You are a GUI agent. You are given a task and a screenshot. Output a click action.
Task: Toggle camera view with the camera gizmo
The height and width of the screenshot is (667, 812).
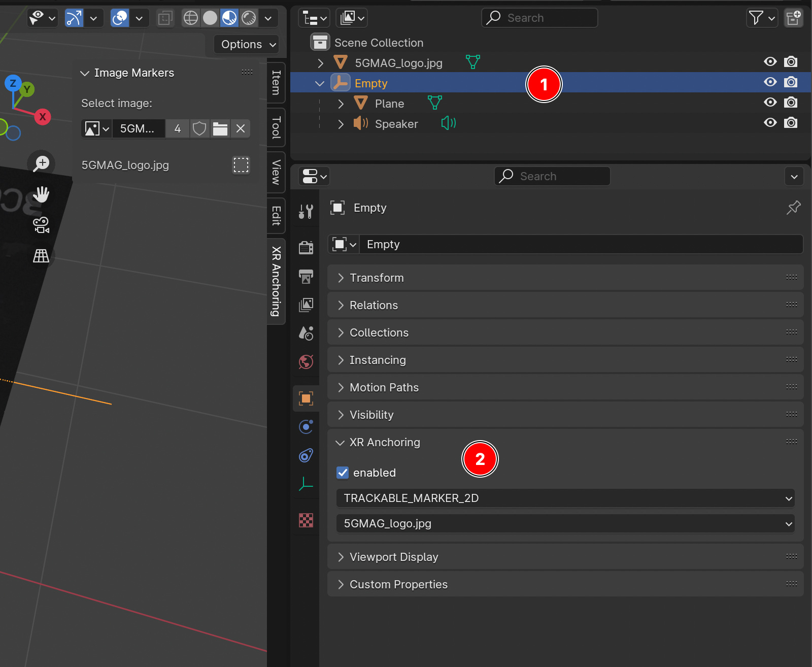point(41,225)
